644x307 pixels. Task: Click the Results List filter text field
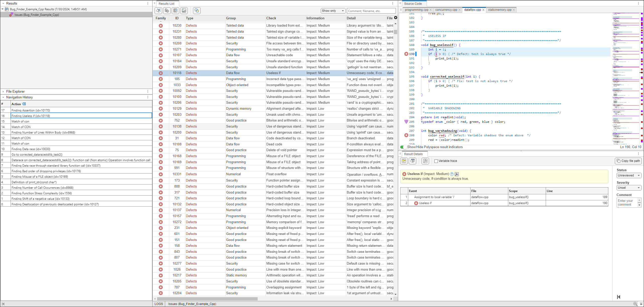pos(371,11)
